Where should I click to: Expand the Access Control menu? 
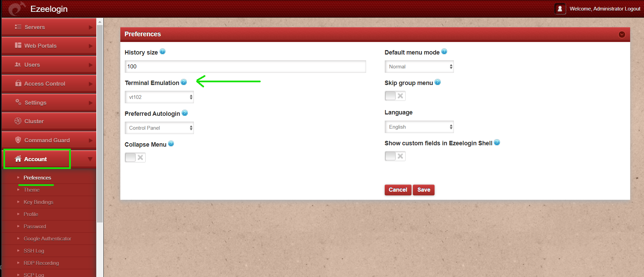tap(49, 84)
